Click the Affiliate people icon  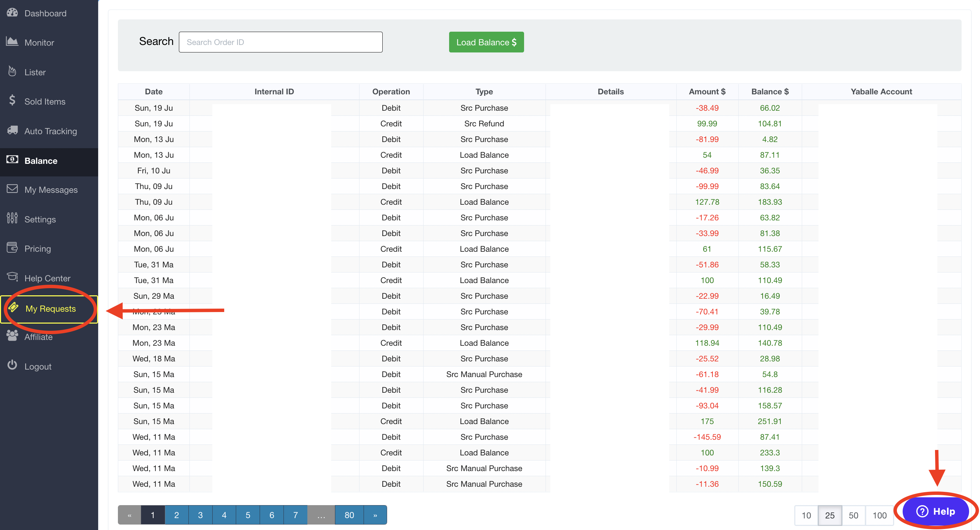point(12,336)
